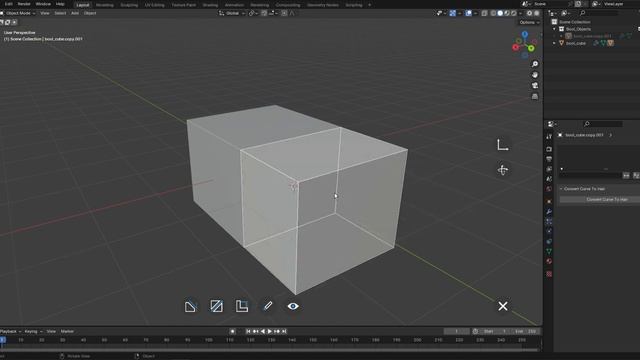This screenshot has width=640, height=360.
Task: Open the Tool properties tab
Action: pyautogui.click(x=549, y=137)
